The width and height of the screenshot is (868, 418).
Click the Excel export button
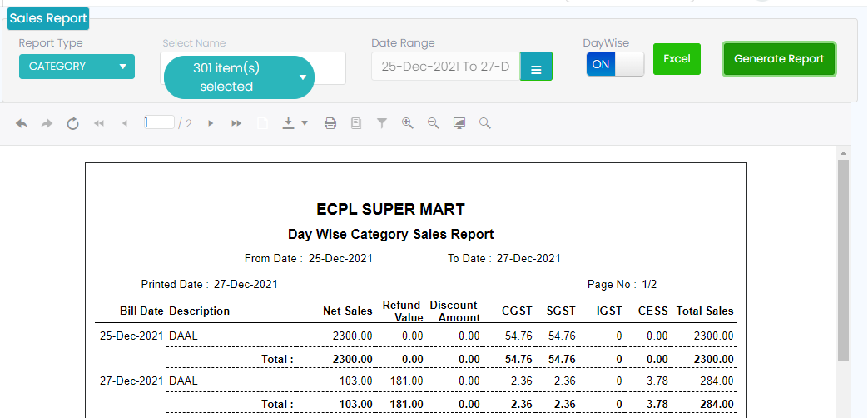tap(677, 59)
